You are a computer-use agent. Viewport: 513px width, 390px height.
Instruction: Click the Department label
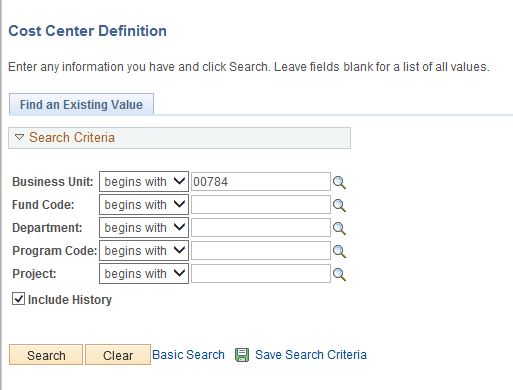tap(47, 228)
